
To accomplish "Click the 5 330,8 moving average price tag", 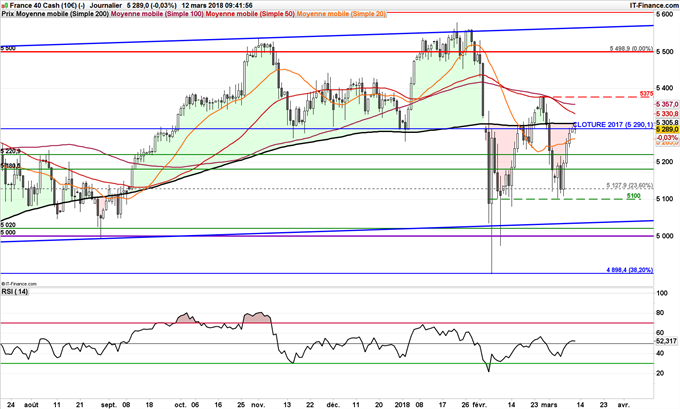I will pos(667,114).
